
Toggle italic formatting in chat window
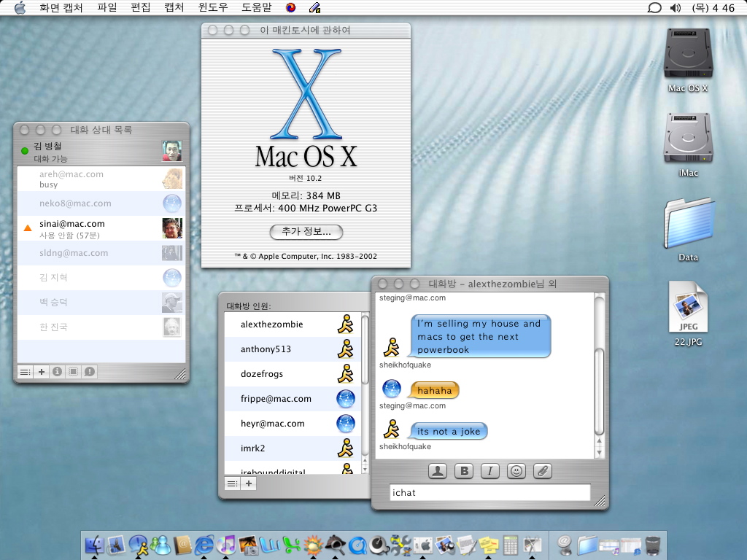490,471
